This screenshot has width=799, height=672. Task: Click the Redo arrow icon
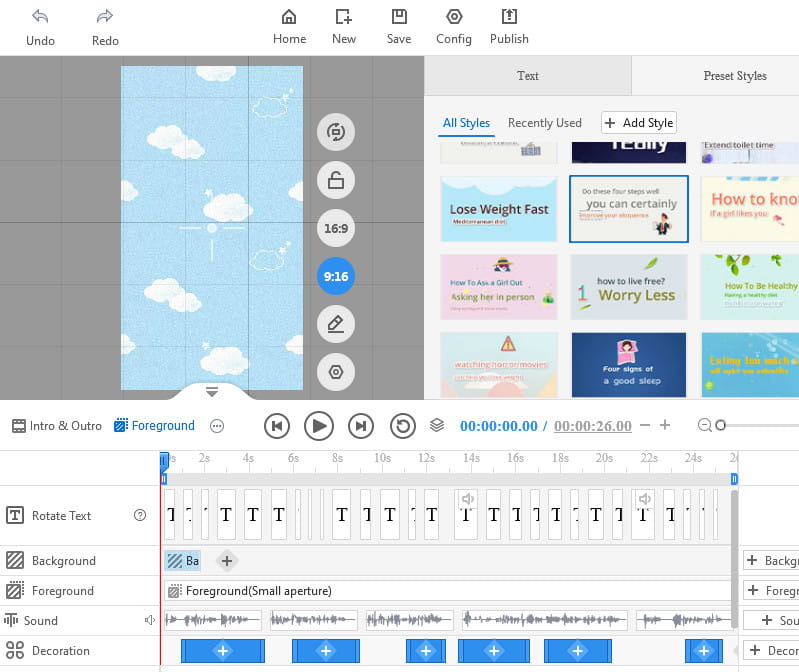[105, 17]
